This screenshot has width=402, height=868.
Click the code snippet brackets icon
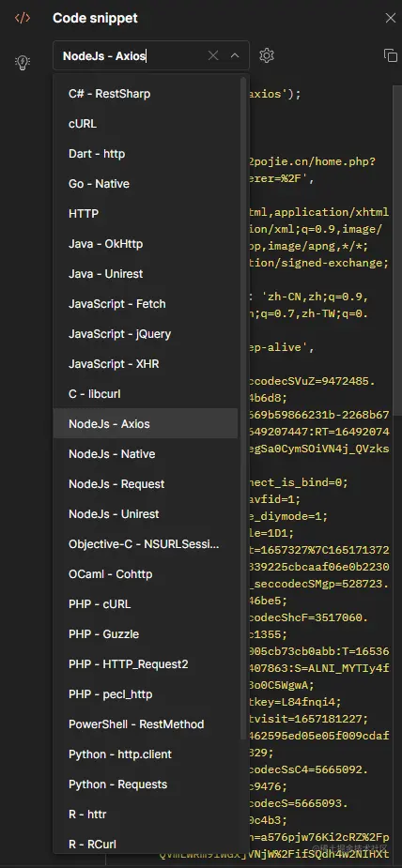23,18
